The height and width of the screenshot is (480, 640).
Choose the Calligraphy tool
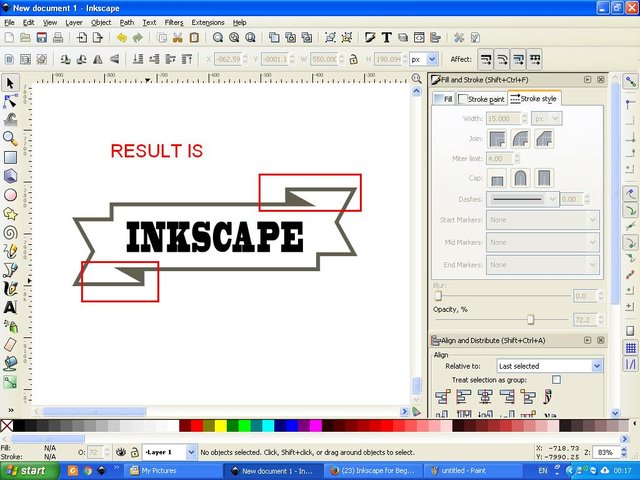tap(10, 288)
